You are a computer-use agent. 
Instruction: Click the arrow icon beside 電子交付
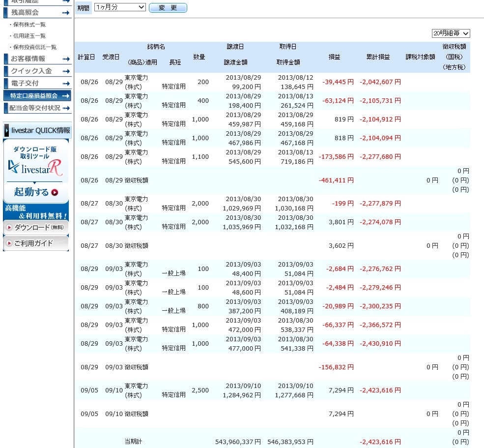point(66,83)
